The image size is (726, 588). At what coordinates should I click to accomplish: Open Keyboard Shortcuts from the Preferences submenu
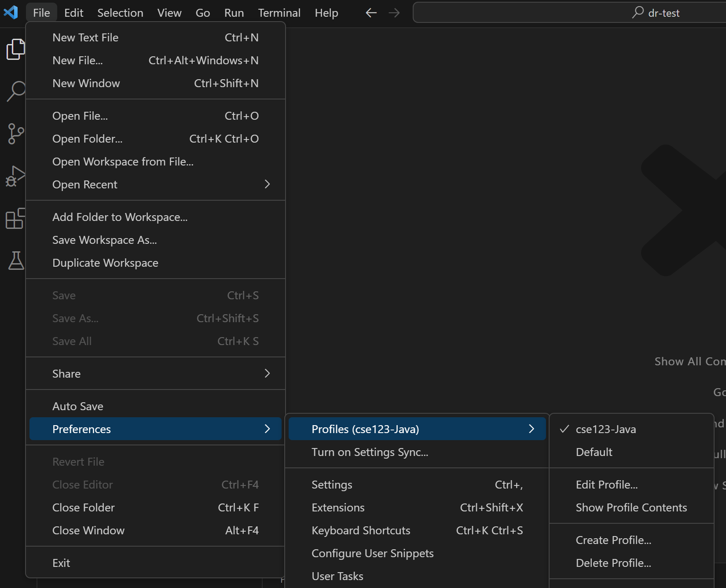coord(361,530)
